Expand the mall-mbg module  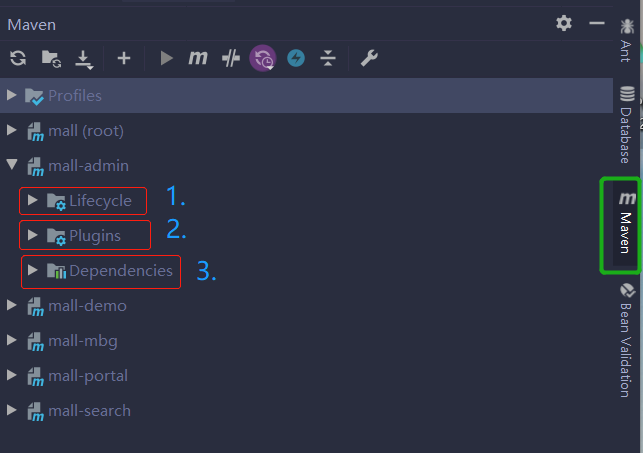point(12,340)
